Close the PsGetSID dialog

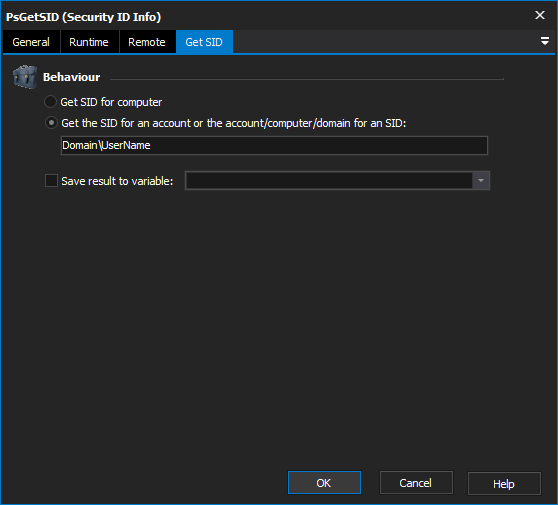(540, 15)
